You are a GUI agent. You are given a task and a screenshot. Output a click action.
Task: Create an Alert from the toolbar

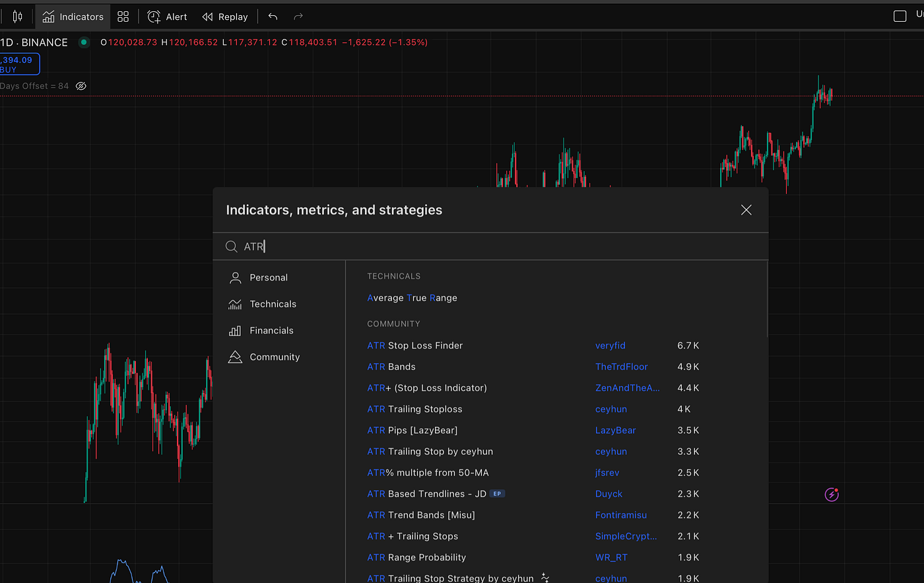[x=167, y=17]
